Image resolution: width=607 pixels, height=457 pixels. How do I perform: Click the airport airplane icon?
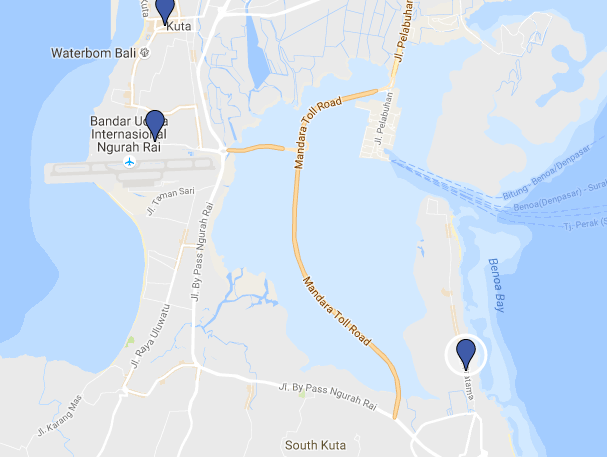click(x=130, y=161)
